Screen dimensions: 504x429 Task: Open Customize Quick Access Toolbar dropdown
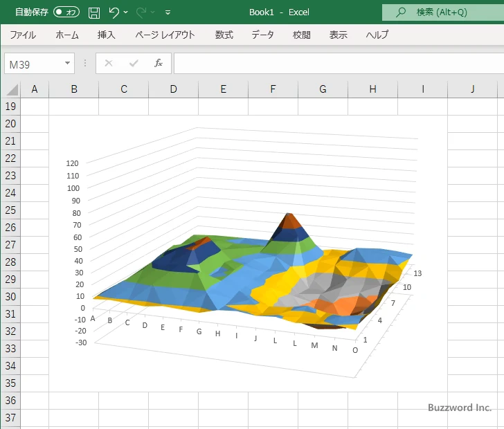click(168, 12)
